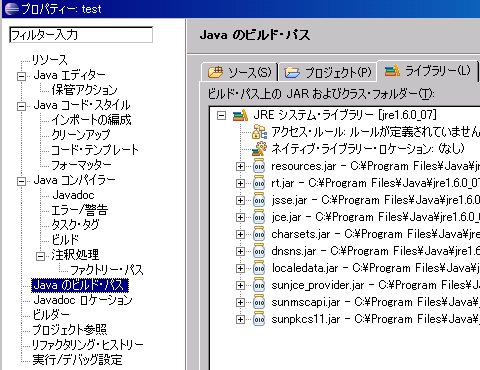Expand the localedata.jar entry

tap(240, 268)
